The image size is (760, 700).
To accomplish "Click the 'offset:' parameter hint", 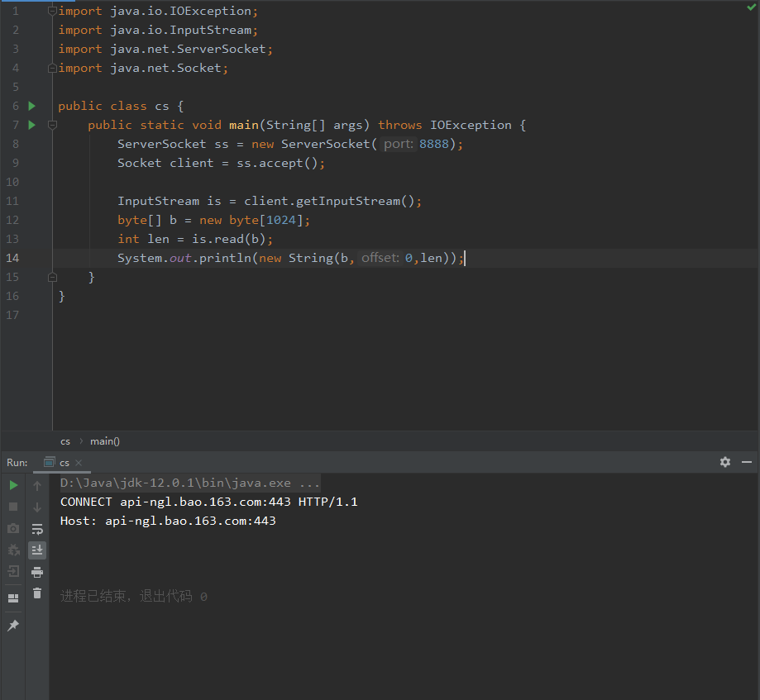I will (380, 258).
